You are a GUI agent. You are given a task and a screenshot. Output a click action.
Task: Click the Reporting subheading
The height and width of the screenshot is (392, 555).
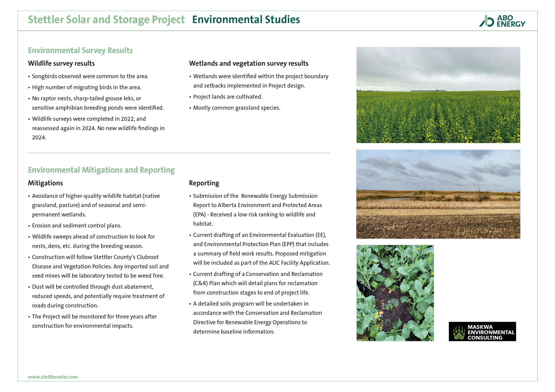coord(204,183)
